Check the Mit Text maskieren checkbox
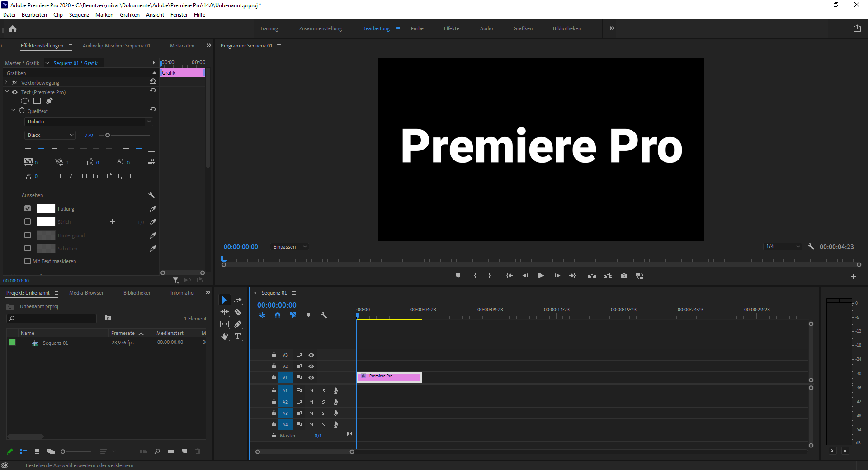868x470 pixels. click(x=28, y=261)
